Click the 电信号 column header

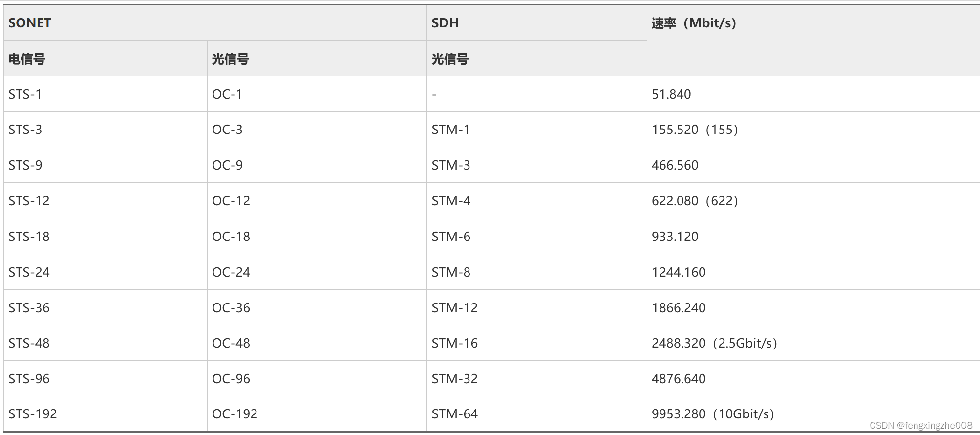27,59
